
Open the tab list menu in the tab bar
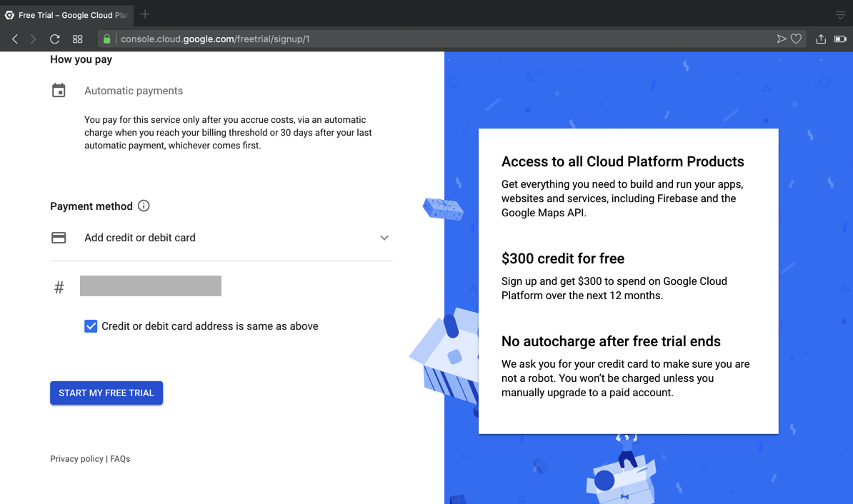840,15
